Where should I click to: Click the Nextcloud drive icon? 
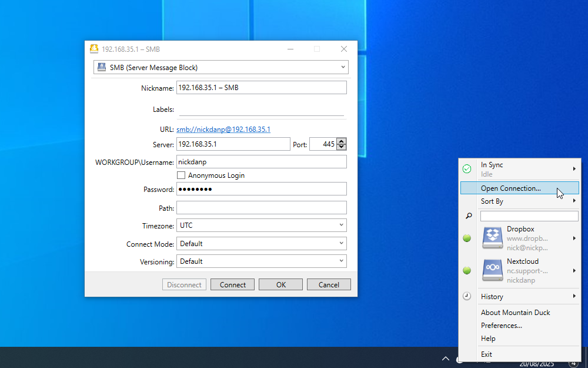tap(492, 270)
